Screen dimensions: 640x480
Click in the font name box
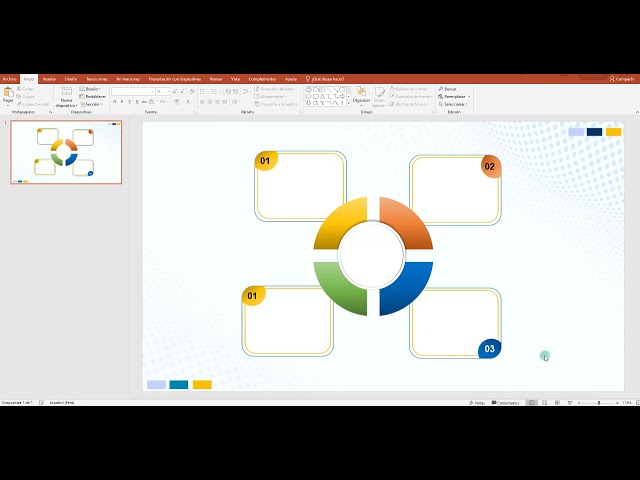(x=131, y=91)
